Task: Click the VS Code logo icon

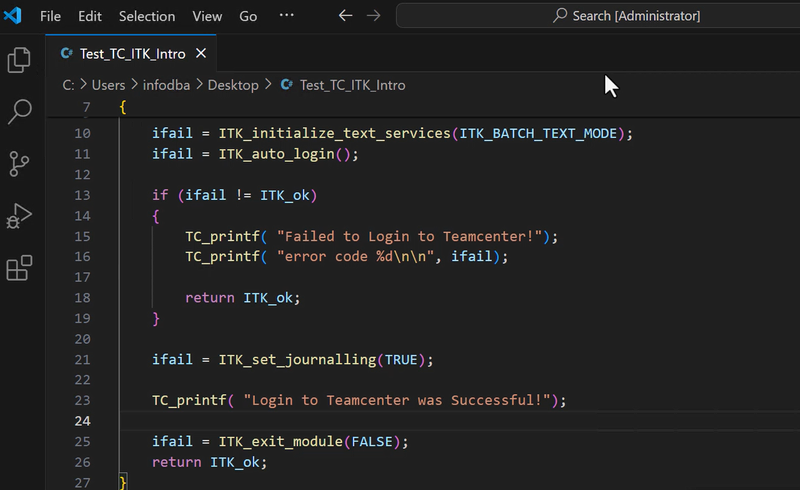Action: 13,16
